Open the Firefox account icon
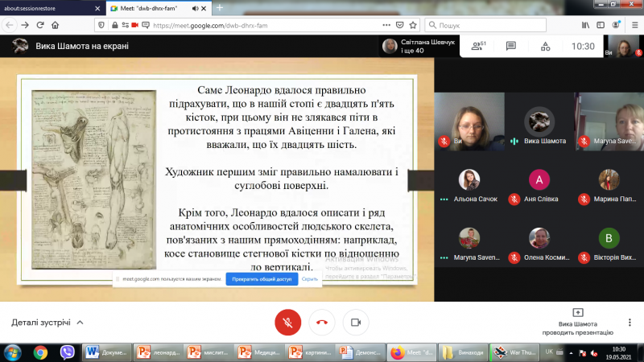The image size is (644, 362). 616,25
